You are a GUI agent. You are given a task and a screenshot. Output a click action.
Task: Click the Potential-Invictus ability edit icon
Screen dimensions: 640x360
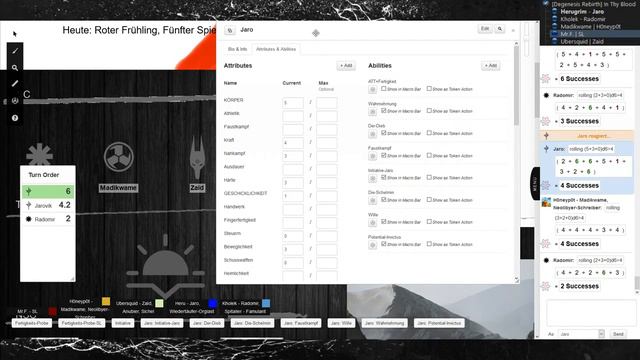tap(372, 245)
